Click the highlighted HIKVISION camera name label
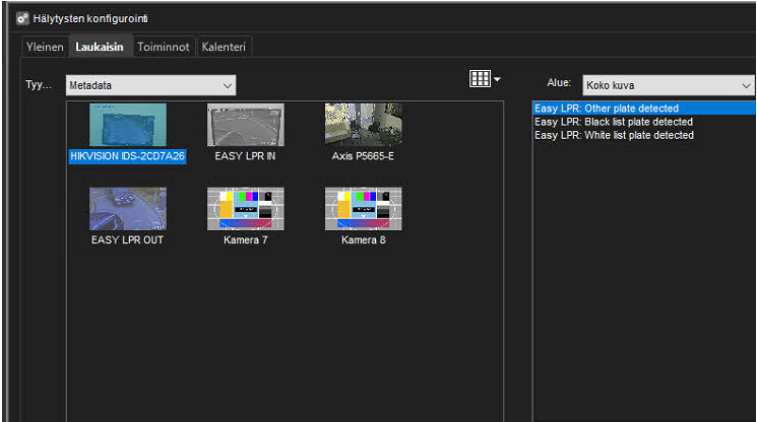 click(x=128, y=156)
